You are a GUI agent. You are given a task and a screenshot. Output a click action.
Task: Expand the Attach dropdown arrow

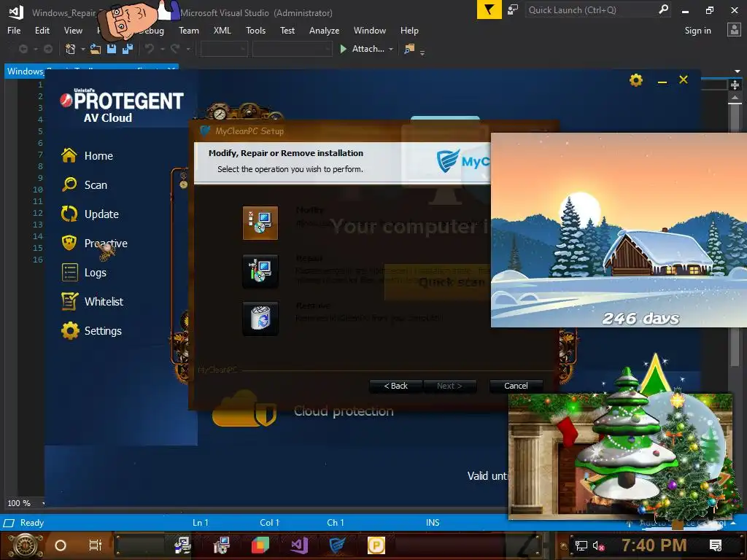point(391,49)
